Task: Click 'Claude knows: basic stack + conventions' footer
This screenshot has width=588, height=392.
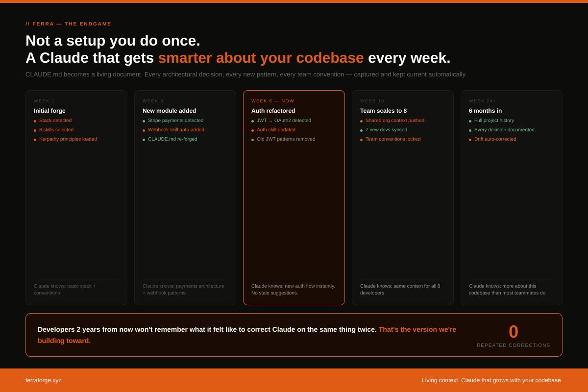Action: [x=65, y=289]
